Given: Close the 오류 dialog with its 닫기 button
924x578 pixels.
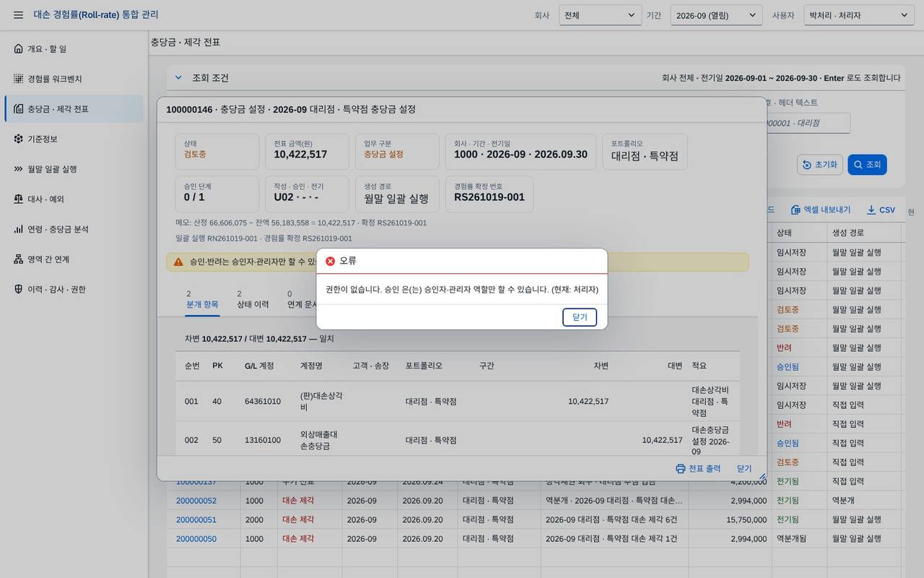Looking at the screenshot, I should (580, 317).
